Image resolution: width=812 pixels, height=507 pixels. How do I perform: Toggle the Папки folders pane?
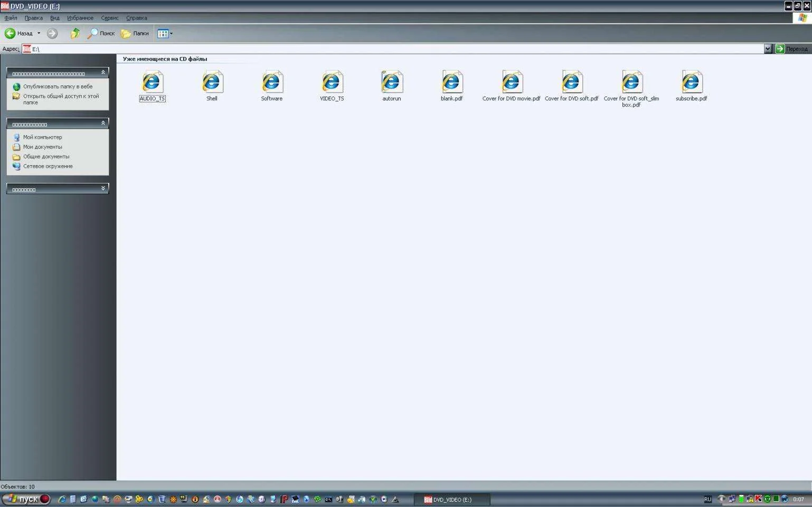point(135,33)
